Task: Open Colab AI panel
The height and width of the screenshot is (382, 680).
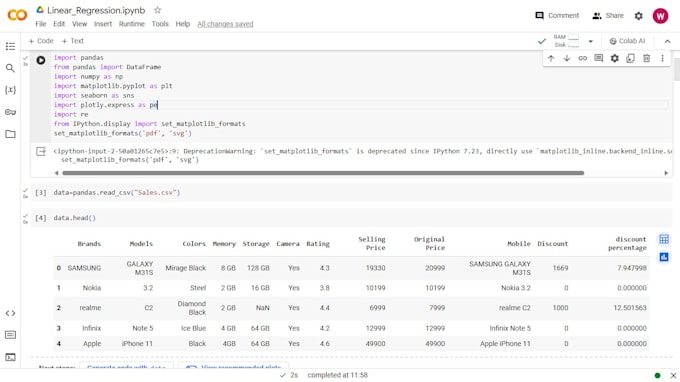Action: [627, 41]
